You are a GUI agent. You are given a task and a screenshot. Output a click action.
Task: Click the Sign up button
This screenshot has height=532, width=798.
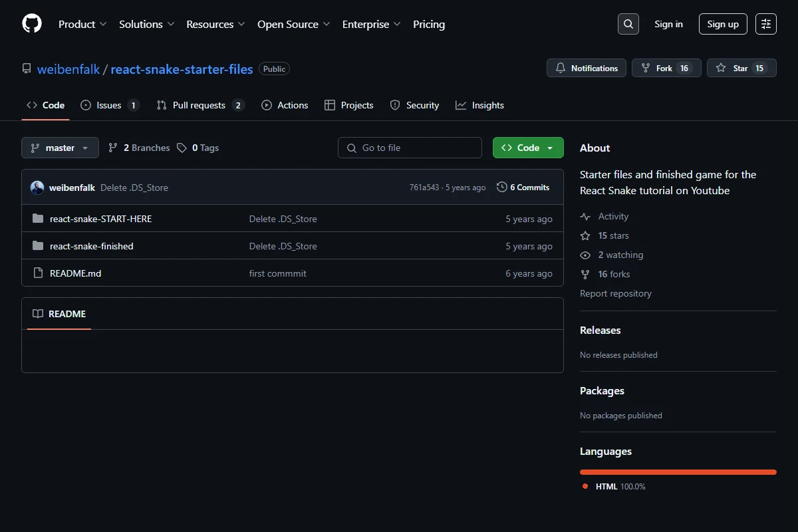pos(723,24)
